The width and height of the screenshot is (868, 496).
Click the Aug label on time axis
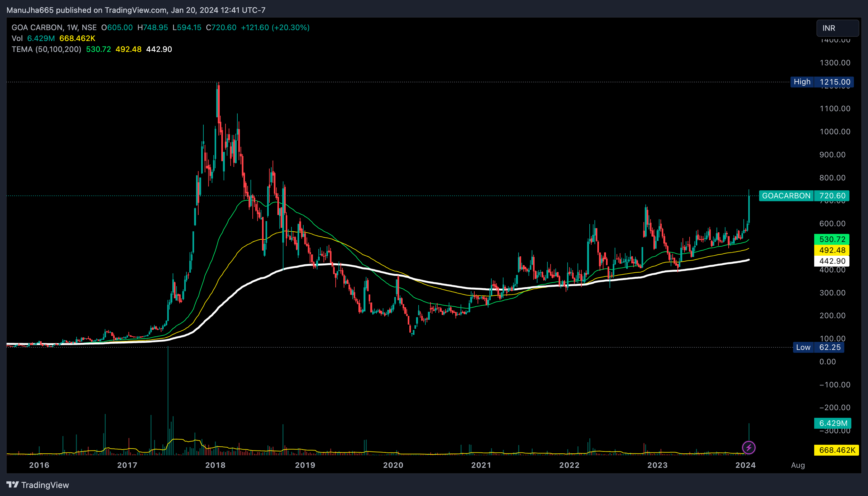(798, 465)
